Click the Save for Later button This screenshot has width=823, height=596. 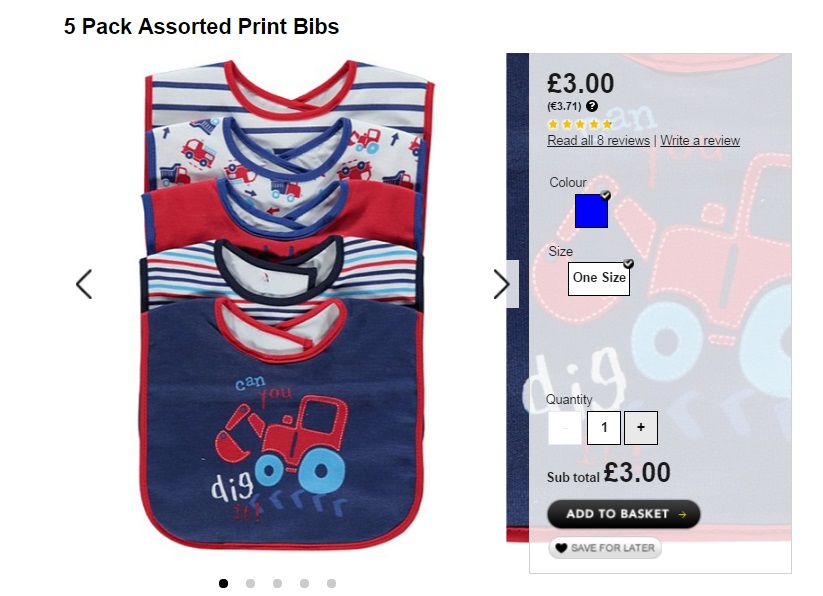click(605, 548)
